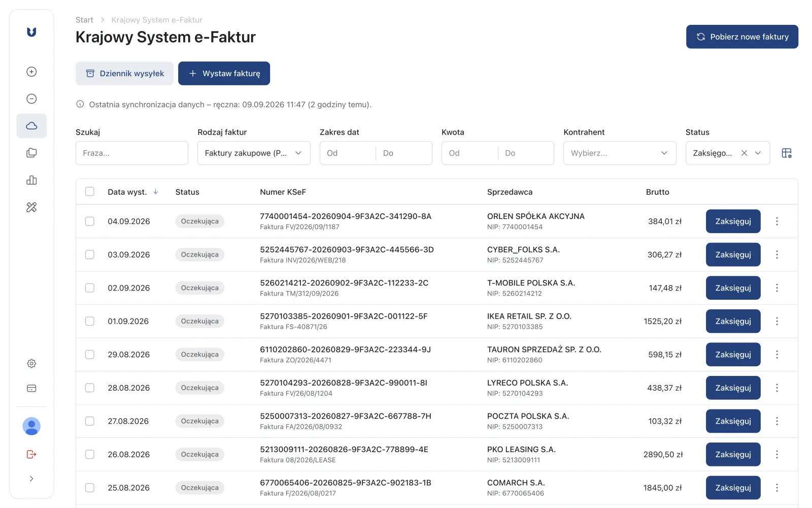The image size is (812, 508).
Task: Click Zaksięguj for CYBER_FOLKS invoice
Action: pyautogui.click(x=733, y=255)
